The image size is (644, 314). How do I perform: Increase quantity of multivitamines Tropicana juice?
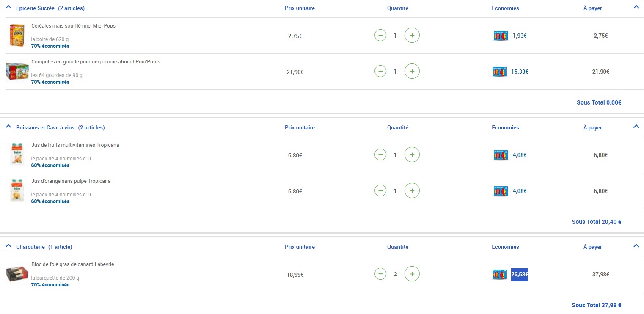(412, 155)
